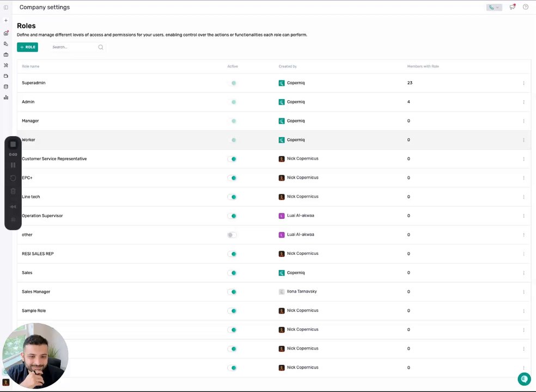Open the three-dot menu for Superadmin row
The width and height of the screenshot is (536, 392).
pyautogui.click(x=523, y=83)
